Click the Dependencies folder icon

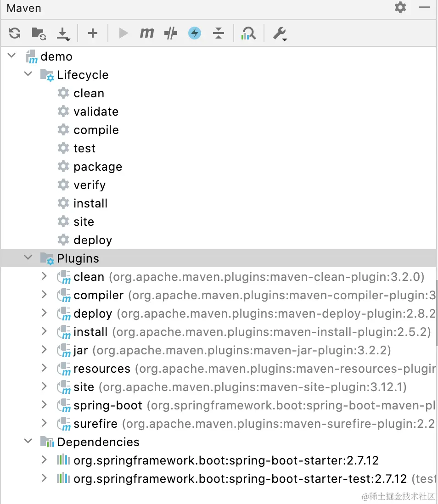(47, 442)
